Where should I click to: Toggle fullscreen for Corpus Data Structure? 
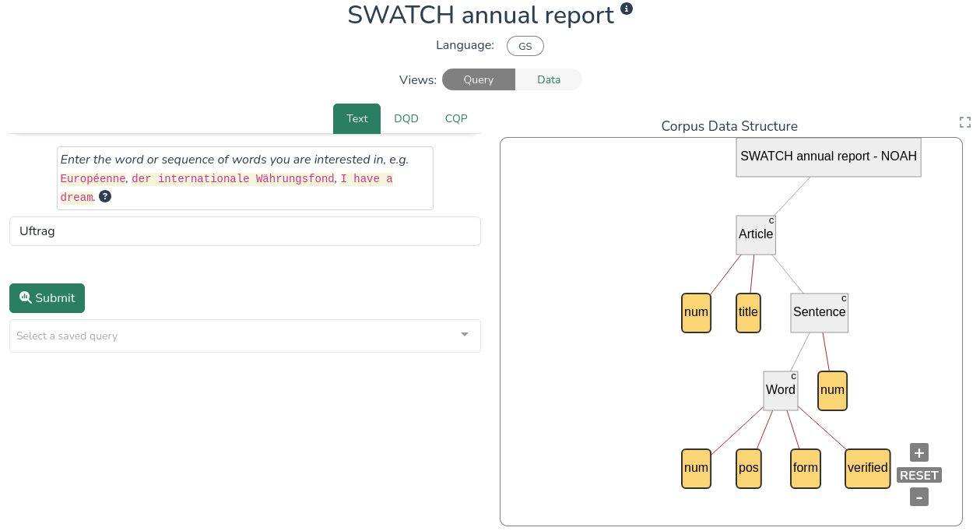(965, 122)
